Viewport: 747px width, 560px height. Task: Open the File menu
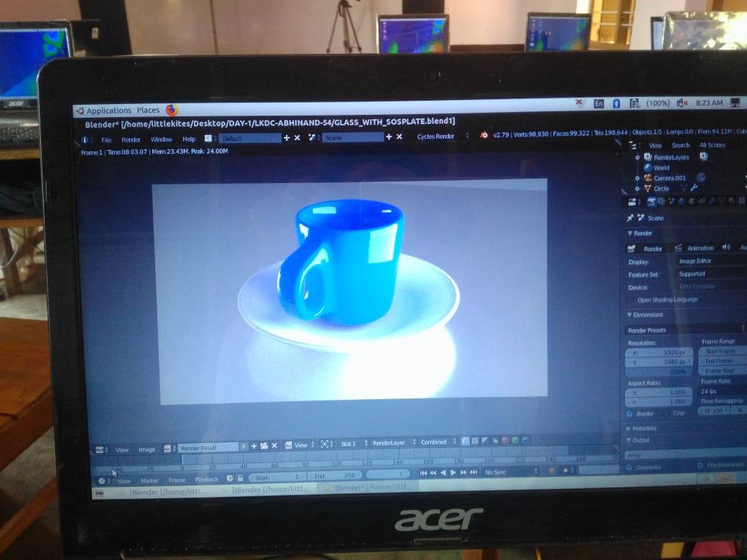pos(106,139)
